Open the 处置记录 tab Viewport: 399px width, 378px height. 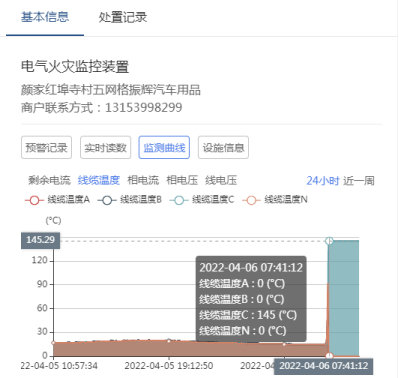coord(123,17)
